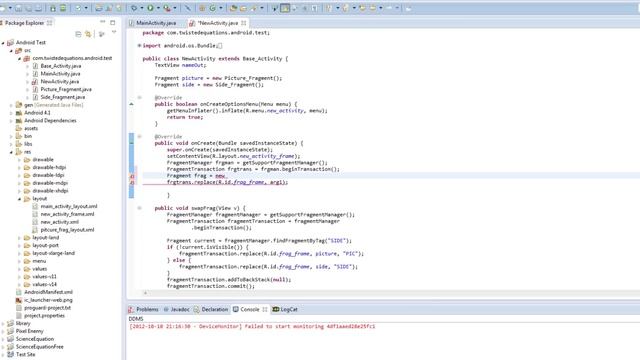Close the NewActivity.java editor tab

[x=244, y=23]
